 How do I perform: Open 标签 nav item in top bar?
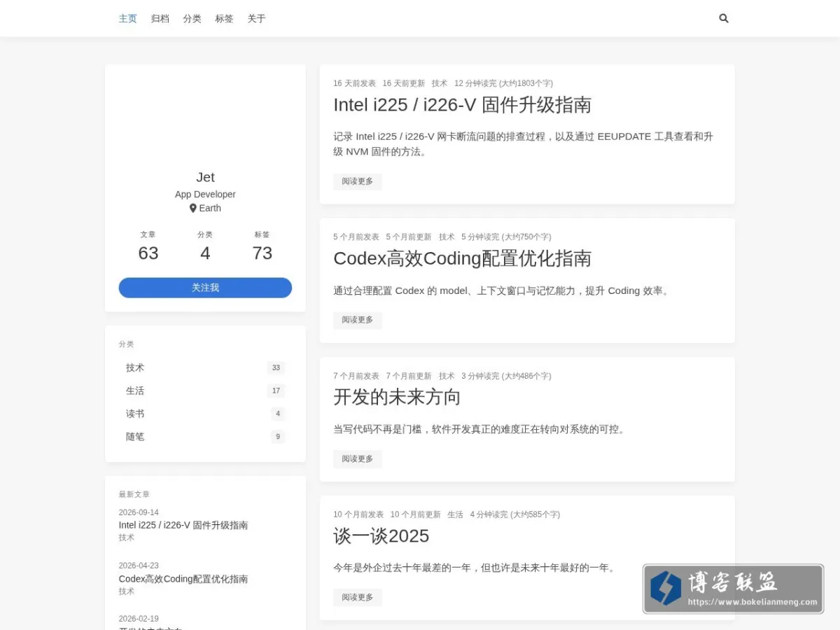(225, 19)
